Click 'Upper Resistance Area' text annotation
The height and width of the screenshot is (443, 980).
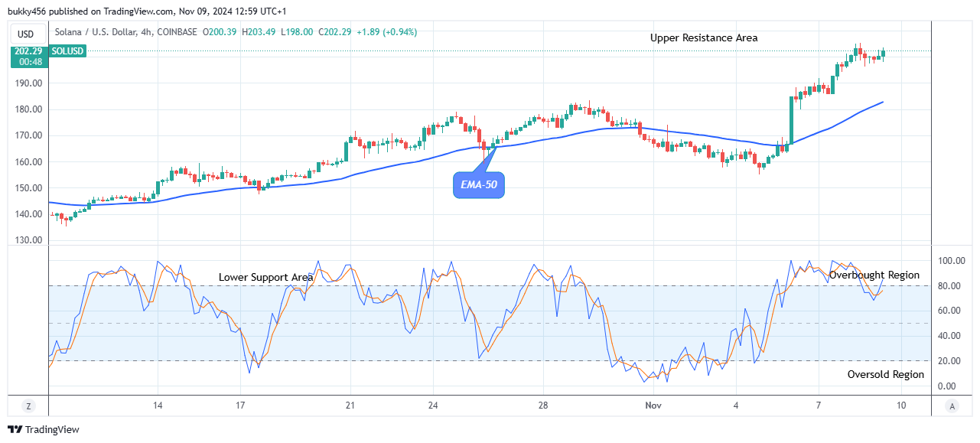click(x=704, y=37)
